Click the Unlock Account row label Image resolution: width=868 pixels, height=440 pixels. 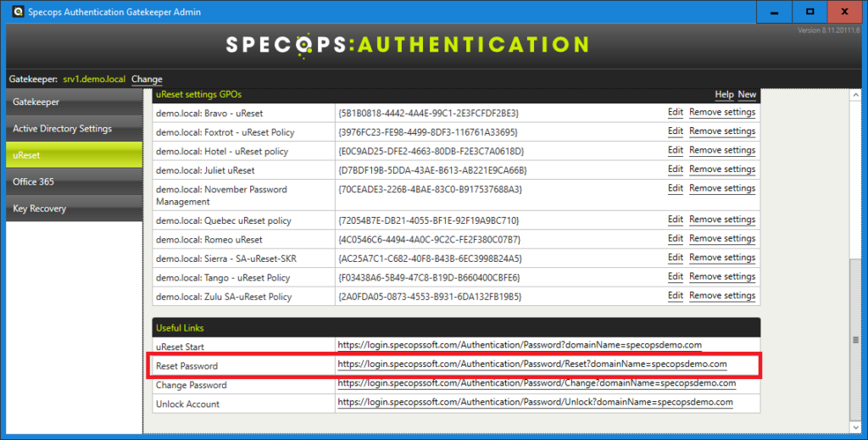[187, 404]
